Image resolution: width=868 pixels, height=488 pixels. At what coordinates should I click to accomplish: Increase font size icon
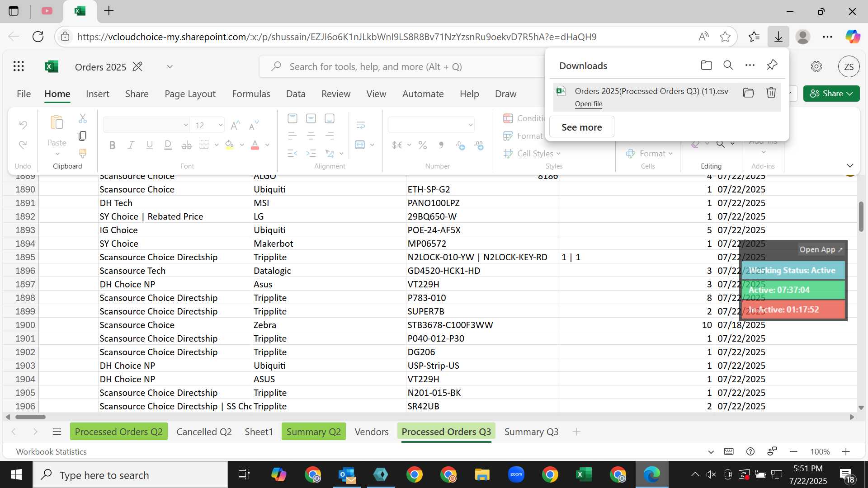pos(236,125)
